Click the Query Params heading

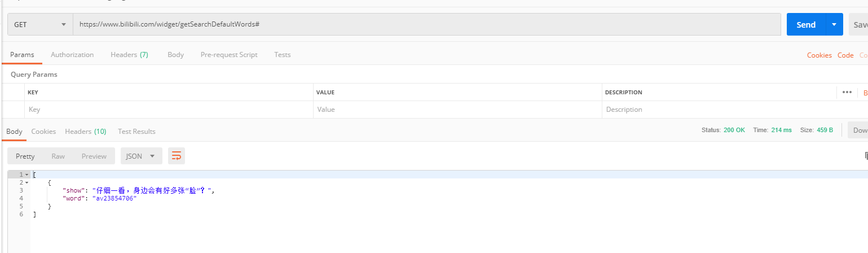(x=34, y=75)
